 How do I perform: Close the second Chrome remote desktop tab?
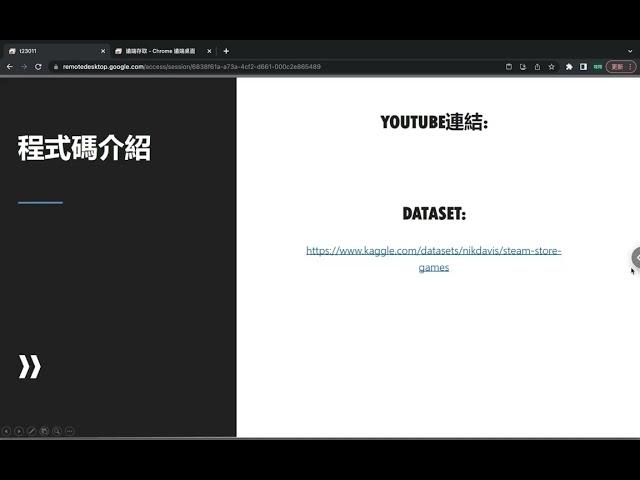coord(209,51)
